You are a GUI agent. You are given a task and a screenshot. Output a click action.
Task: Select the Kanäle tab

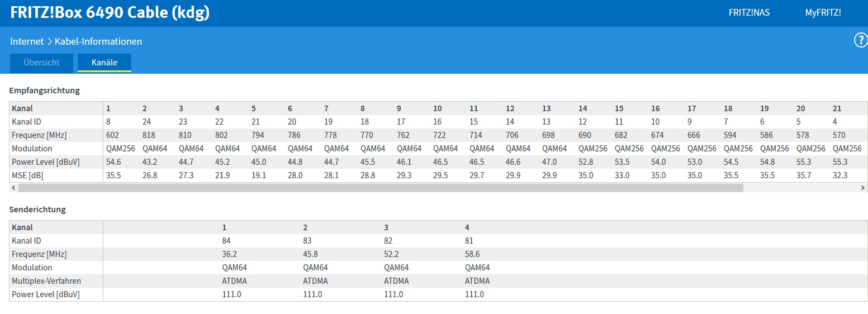[x=105, y=63]
